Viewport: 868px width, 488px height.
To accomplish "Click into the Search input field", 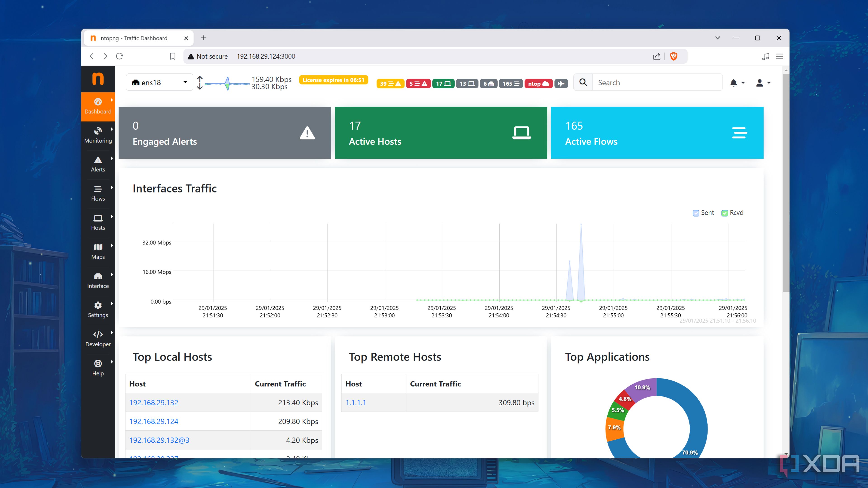I will point(657,82).
